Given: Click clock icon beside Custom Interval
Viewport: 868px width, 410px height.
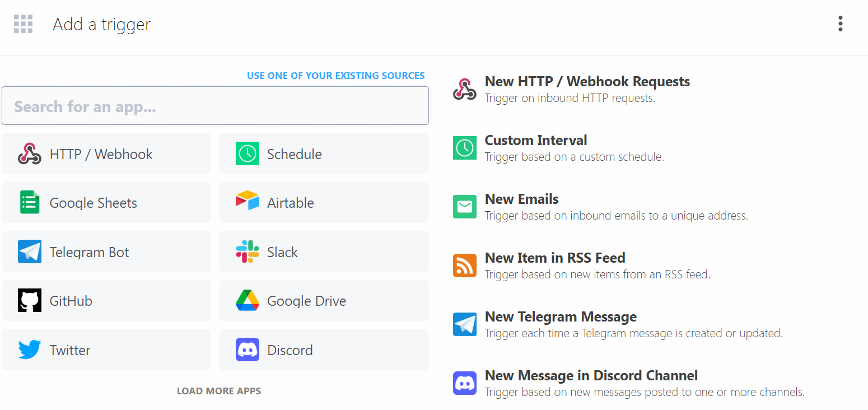Looking at the screenshot, I should click(x=465, y=148).
